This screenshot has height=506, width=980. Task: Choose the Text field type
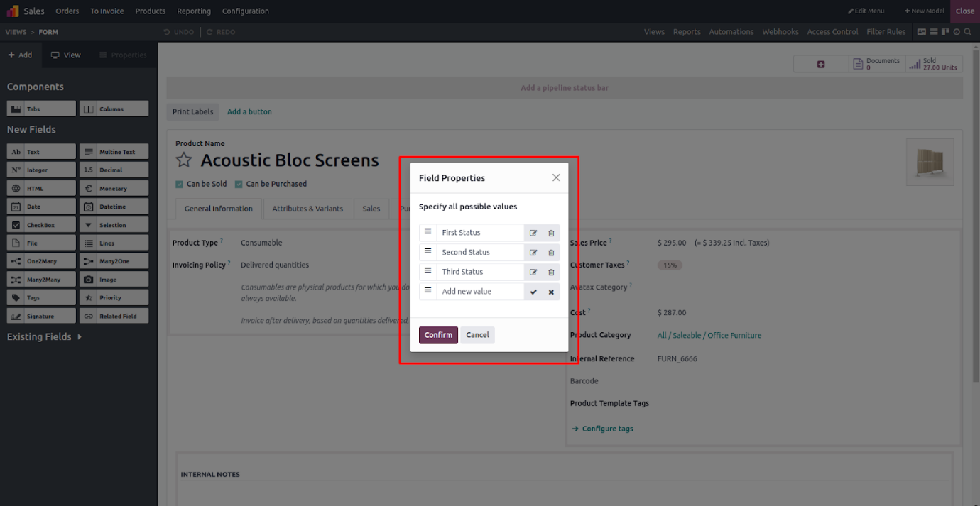41,152
